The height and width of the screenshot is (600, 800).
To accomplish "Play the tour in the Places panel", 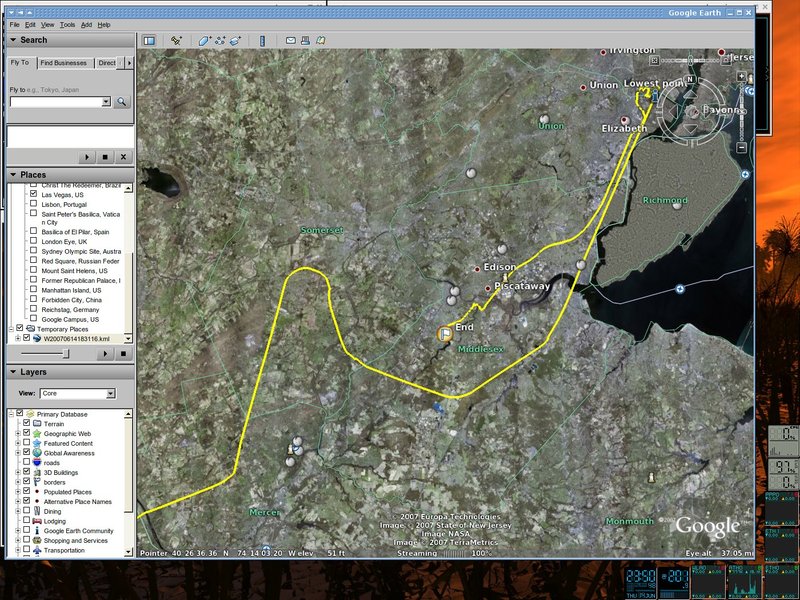I will 105,354.
